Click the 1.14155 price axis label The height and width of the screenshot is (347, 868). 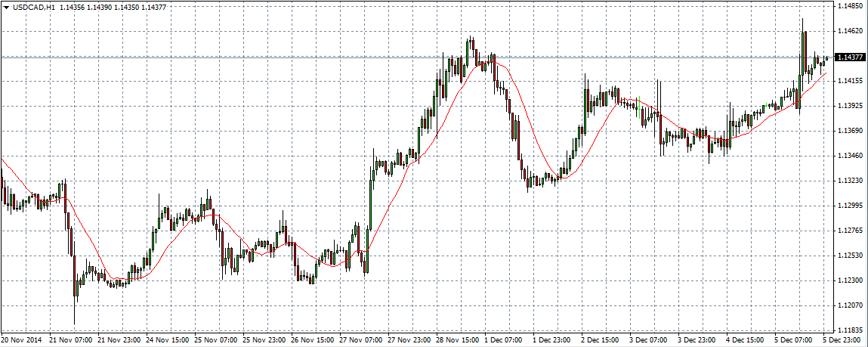pos(851,82)
